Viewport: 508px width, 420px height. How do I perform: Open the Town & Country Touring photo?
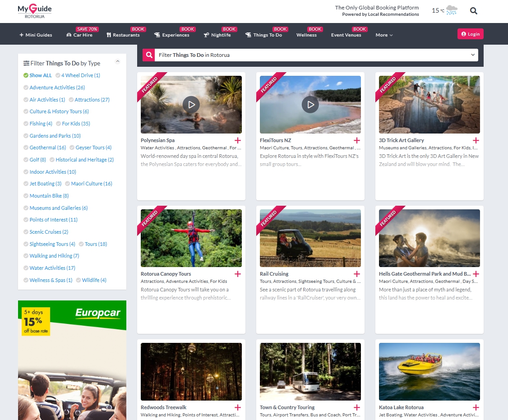pyautogui.click(x=310, y=372)
